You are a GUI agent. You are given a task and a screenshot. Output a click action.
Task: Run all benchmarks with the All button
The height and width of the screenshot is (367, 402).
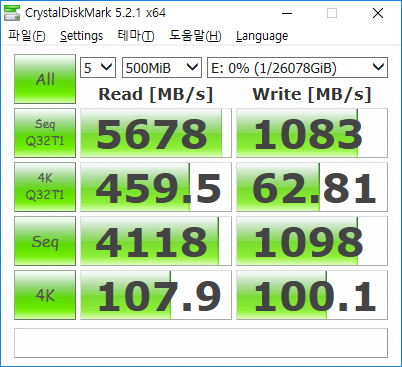coord(45,79)
